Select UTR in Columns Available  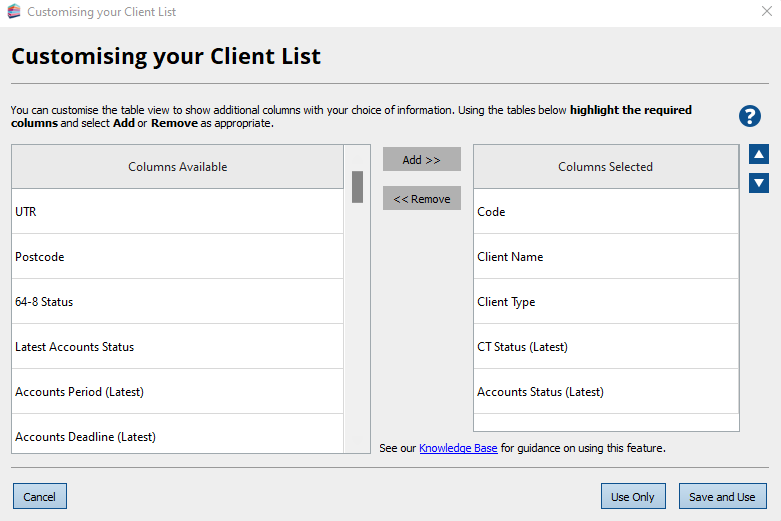coord(177,212)
